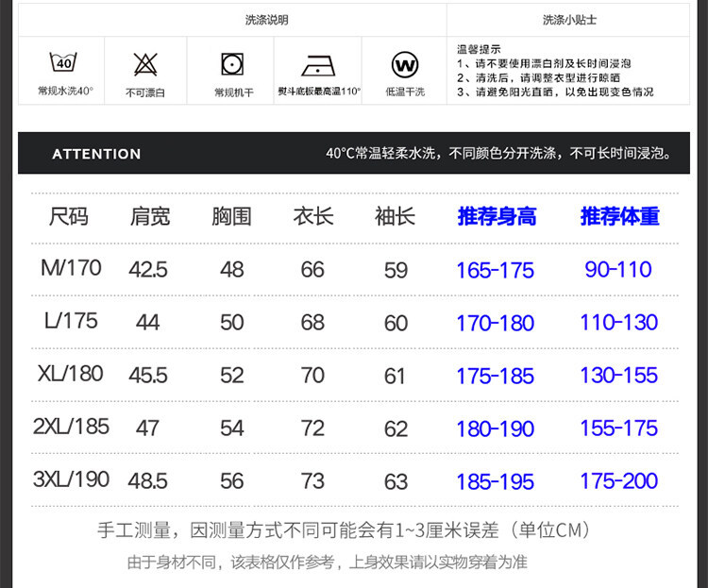The height and width of the screenshot is (588, 708).
Task: Click chest value 48 in M row
Action: pos(232,270)
